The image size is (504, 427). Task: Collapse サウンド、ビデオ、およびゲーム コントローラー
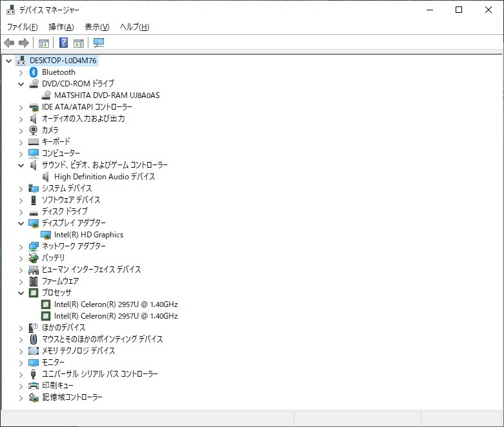click(x=21, y=166)
